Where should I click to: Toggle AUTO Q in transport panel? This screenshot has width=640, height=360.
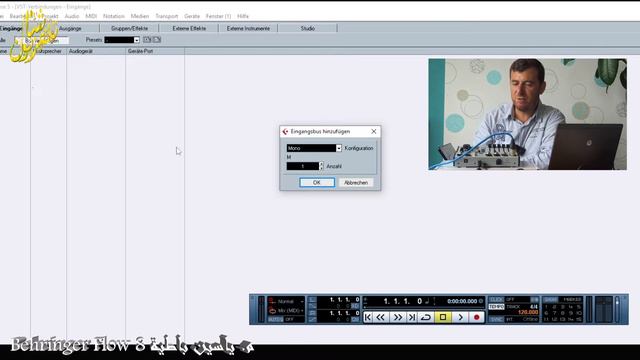[x=275, y=319]
